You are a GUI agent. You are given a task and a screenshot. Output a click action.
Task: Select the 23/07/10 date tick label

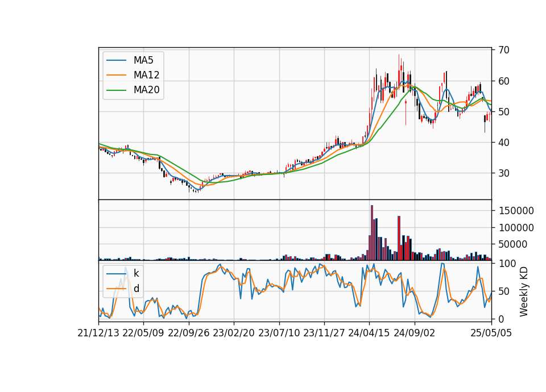(279, 333)
